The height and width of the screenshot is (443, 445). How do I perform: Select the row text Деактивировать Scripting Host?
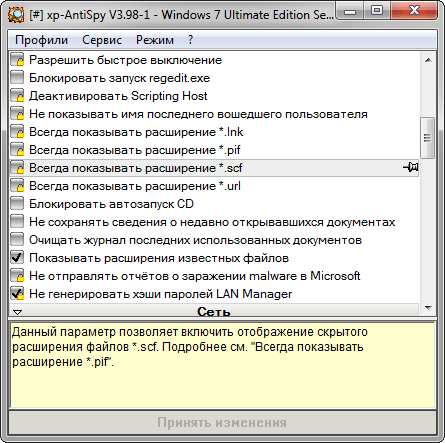click(x=118, y=96)
